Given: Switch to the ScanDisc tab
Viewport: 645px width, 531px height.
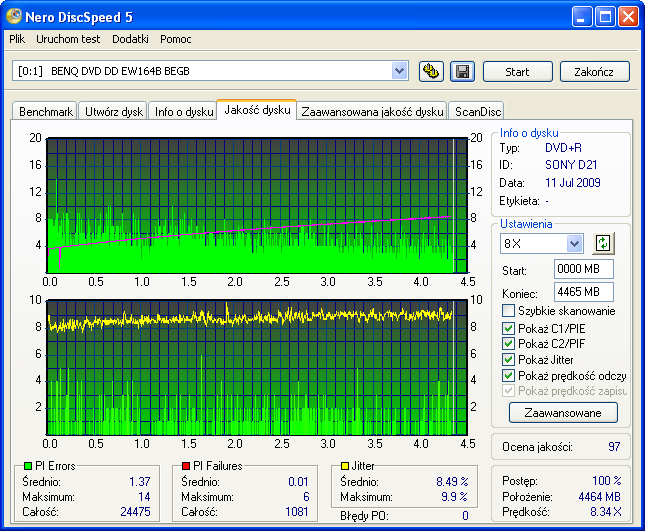Looking at the screenshot, I should click(x=477, y=111).
